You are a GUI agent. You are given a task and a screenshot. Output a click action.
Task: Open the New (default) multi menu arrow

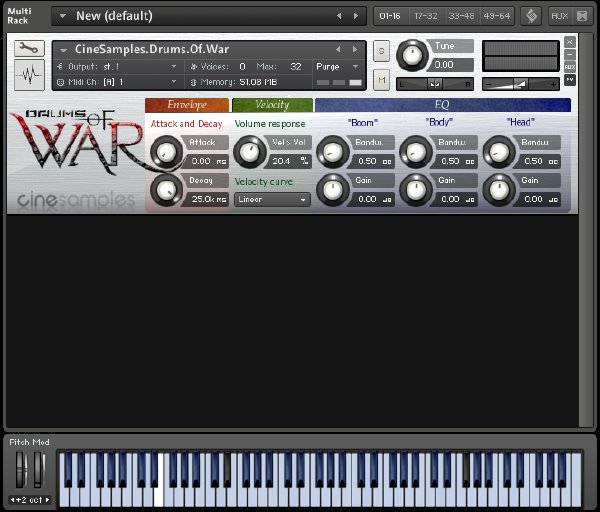63,16
